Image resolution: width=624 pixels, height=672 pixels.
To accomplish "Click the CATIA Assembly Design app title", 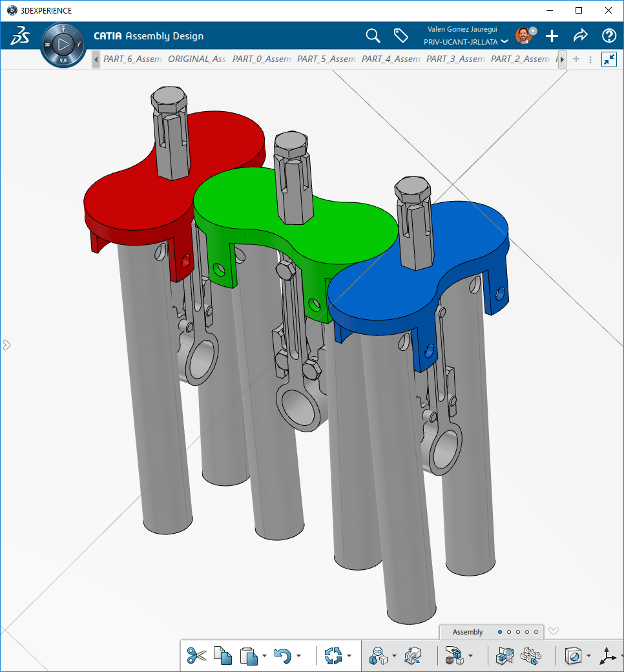I will 149,36.
